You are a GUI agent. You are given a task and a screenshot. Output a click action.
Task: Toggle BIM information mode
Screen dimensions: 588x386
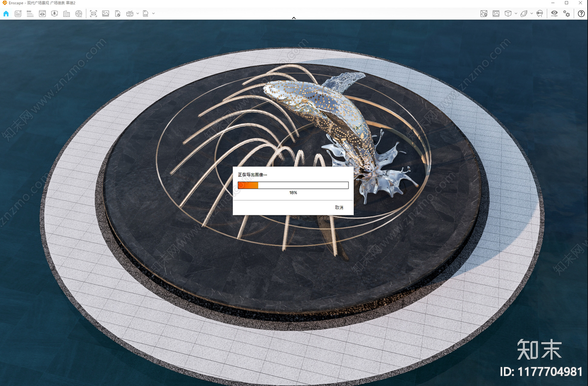tap(30, 14)
